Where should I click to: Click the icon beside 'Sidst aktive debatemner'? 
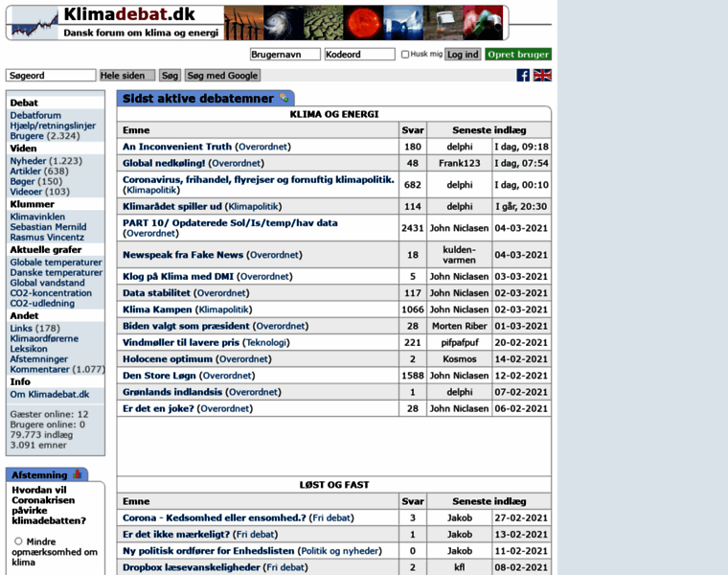(x=284, y=98)
